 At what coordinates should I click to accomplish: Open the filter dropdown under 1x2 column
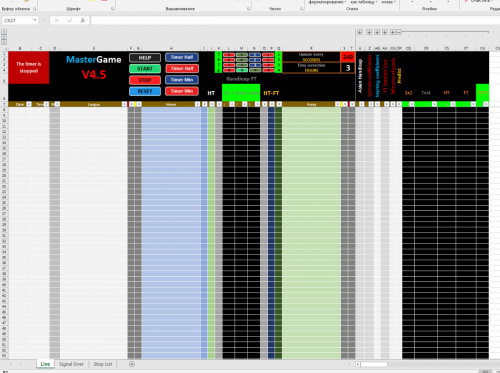pos(412,104)
